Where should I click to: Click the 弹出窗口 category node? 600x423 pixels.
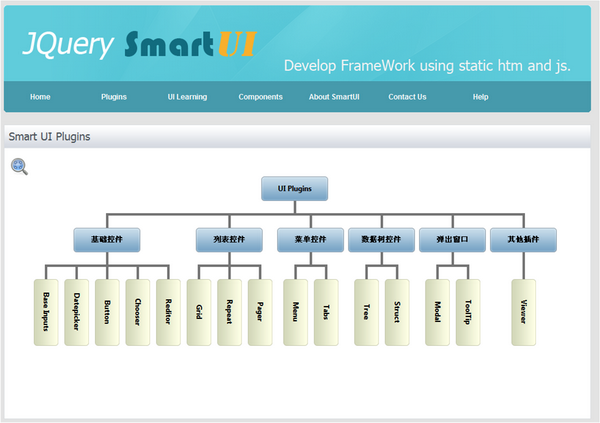pyautogui.click(x=452, y=240)
